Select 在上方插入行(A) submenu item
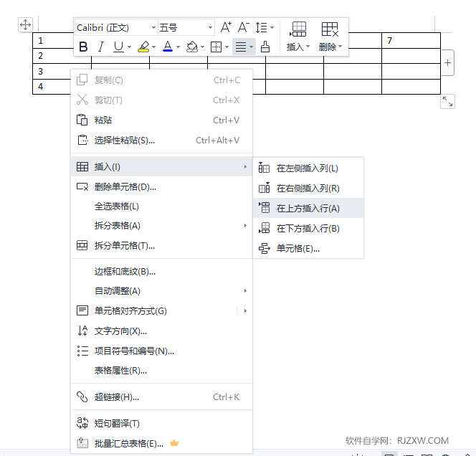 [x=308, y=208]
